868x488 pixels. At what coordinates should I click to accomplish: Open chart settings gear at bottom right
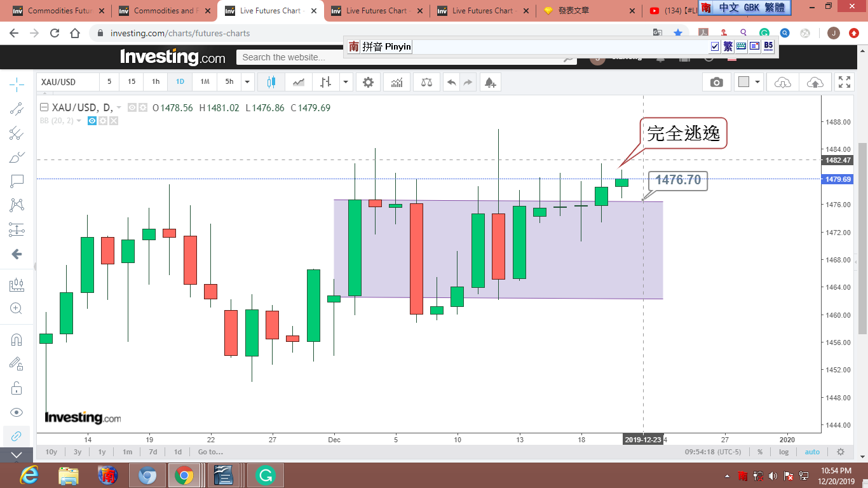pyautogui.click(x=841, y=452)
